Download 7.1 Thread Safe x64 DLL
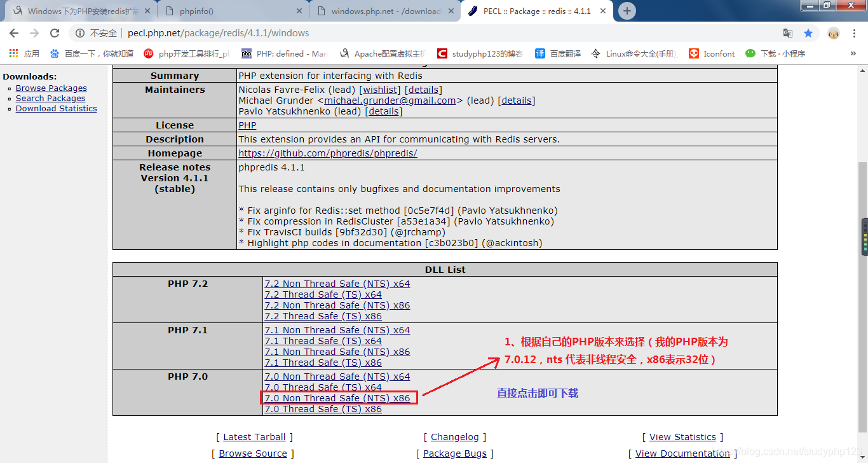Screen dimensions: 868x463 click(323, 341)
